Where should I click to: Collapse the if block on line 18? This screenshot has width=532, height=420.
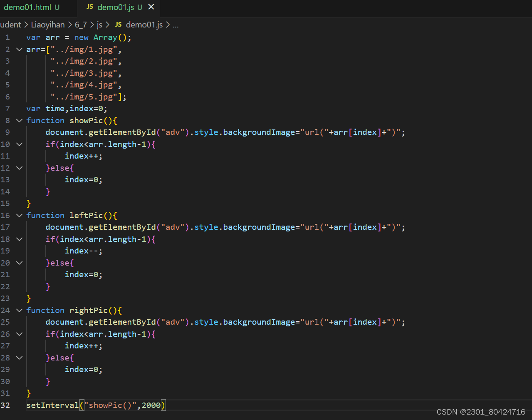(19, 239)
